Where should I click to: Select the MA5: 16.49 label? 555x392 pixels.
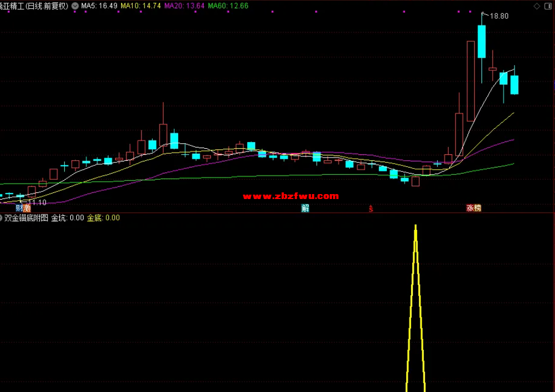point(99,6)
